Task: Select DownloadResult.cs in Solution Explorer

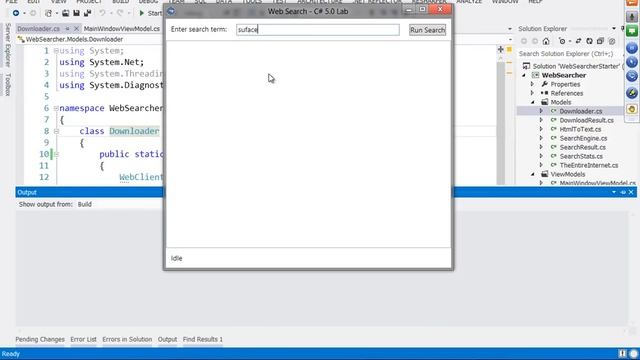Action: point(586,120)
